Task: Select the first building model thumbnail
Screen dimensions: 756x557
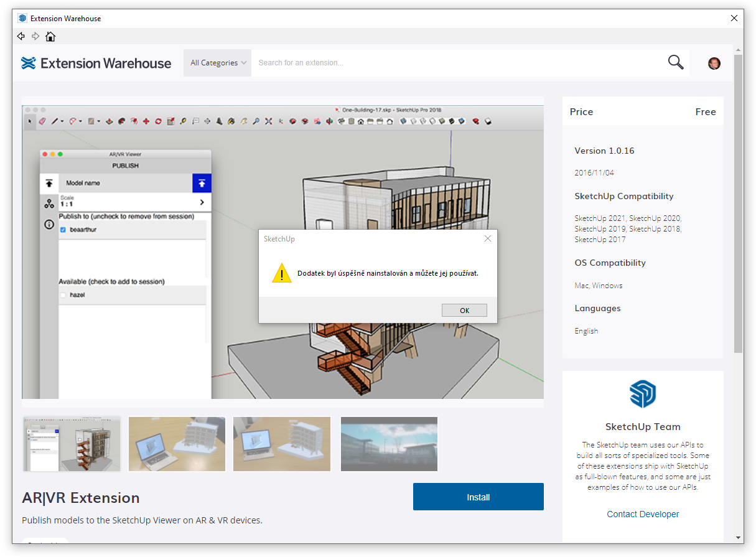Action: click(x=72, y=444)
